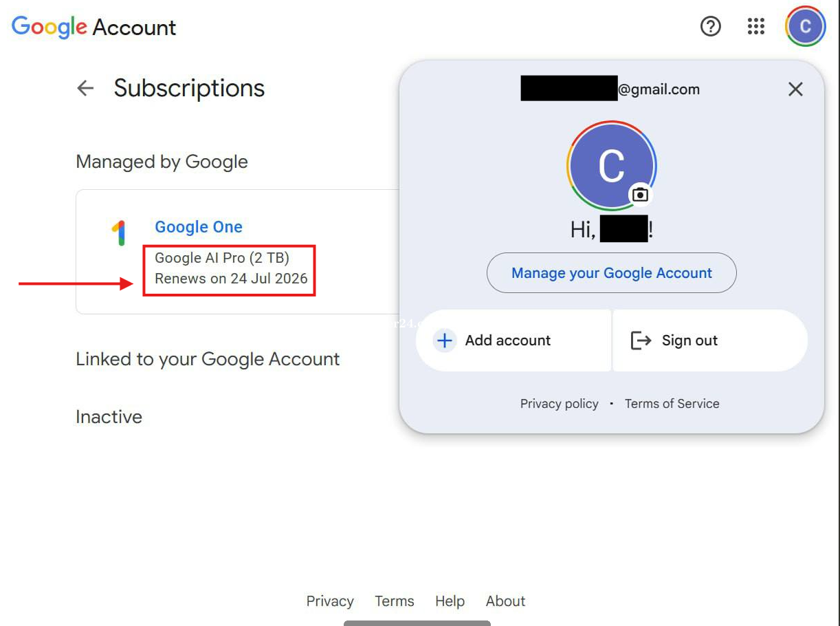Click the large profile avatar in popup
Image resolution: width=840 pixels, height=626 pixels.
click(608, 165)
